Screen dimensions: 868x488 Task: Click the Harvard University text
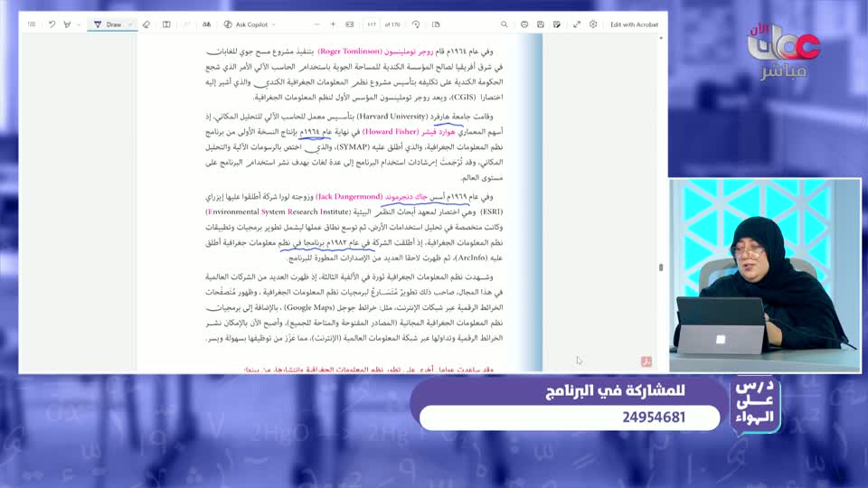click(392, 117)
